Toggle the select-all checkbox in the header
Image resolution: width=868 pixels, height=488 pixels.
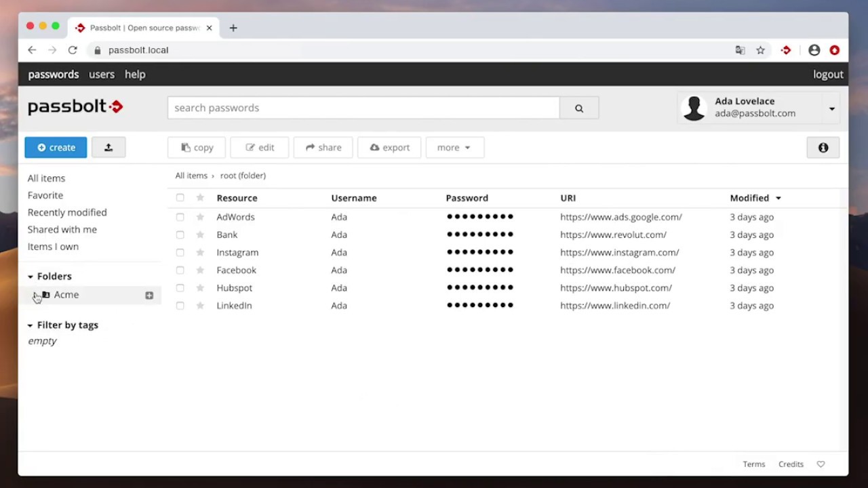[180, 198]
